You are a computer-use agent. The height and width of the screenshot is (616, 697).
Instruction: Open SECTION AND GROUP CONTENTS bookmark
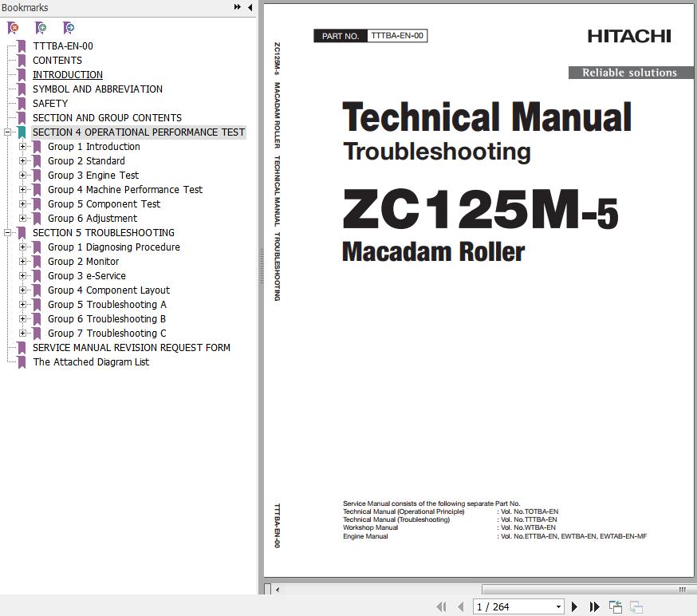tap(107, 118)
